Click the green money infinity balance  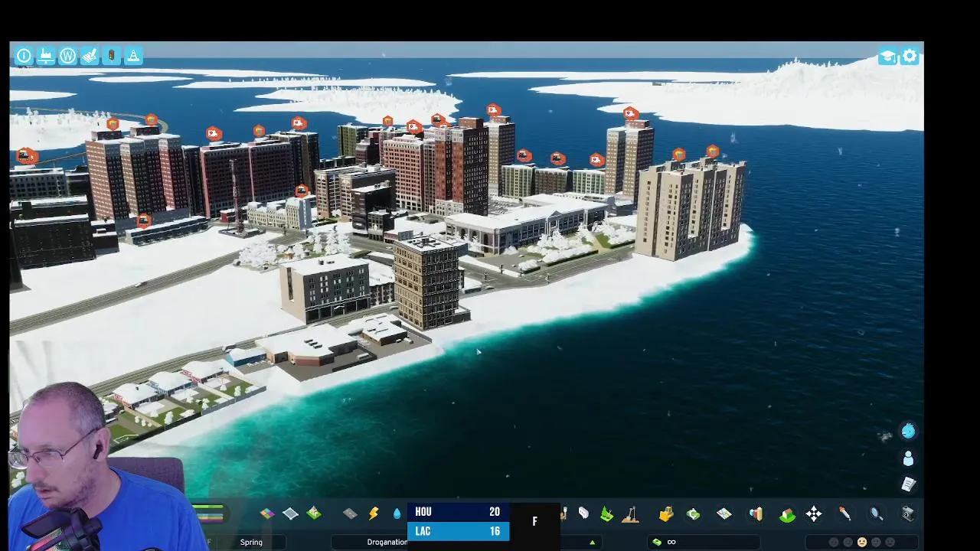pyautogui.click(x=664, y=542)
